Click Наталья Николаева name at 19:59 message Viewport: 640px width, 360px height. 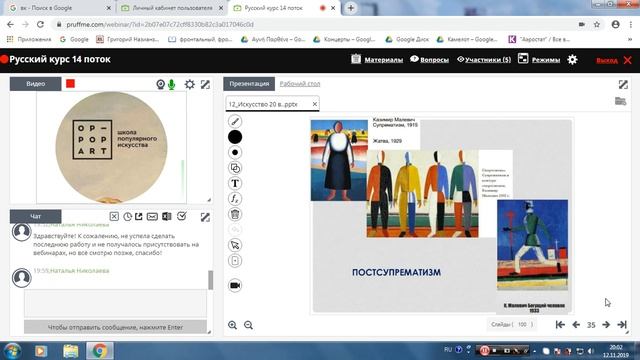point(80,271)
